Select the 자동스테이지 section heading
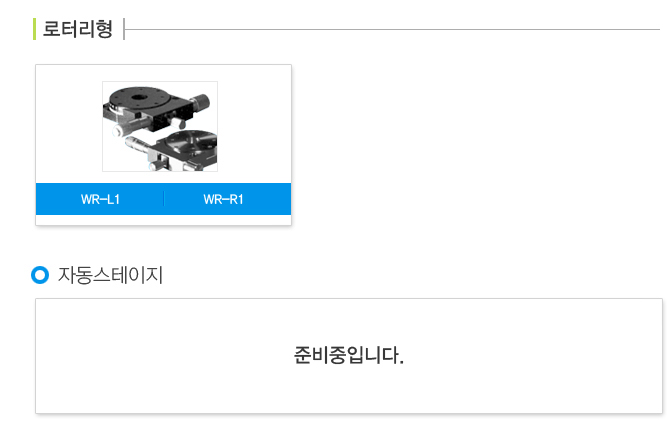The image size is (670, 442). click(x=110, y=275)
